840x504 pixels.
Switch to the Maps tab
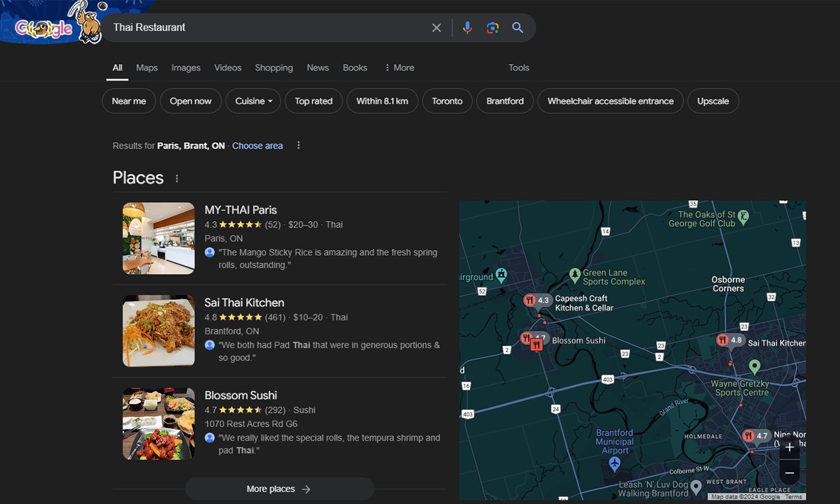147,68
